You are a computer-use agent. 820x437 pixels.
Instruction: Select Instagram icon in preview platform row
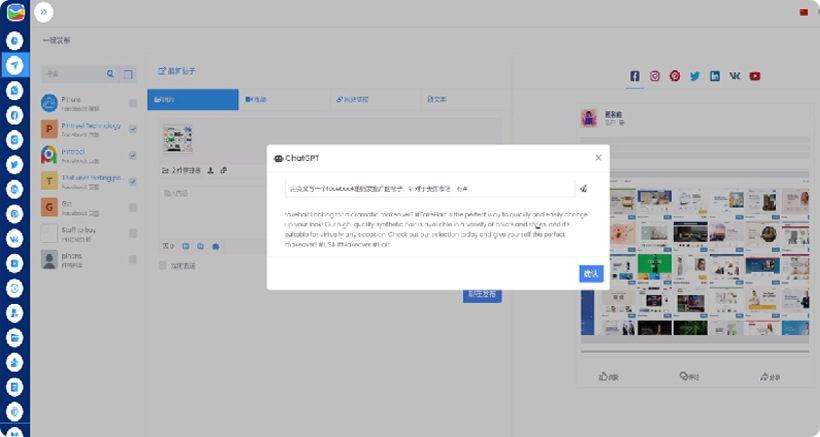pos(655,76)
